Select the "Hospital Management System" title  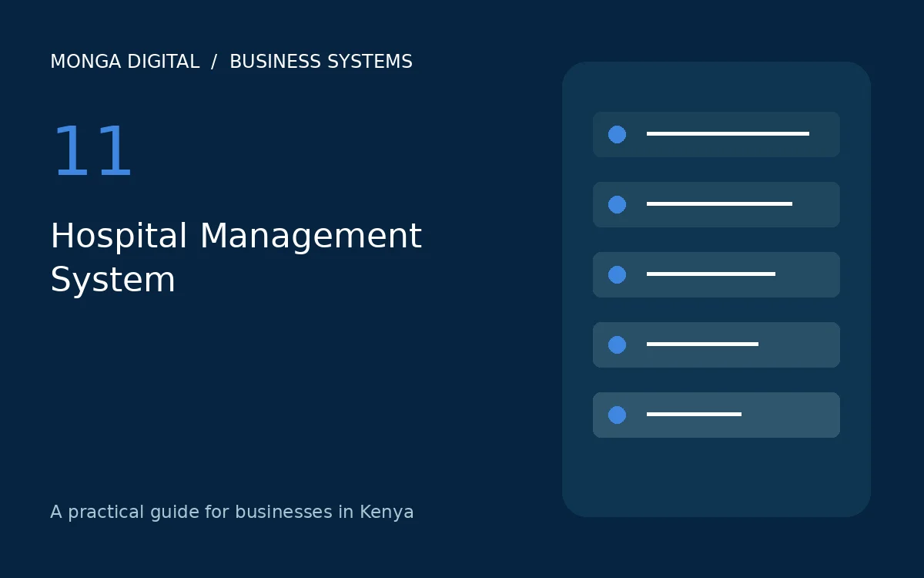pyautogui.click(x=236, y=257)
